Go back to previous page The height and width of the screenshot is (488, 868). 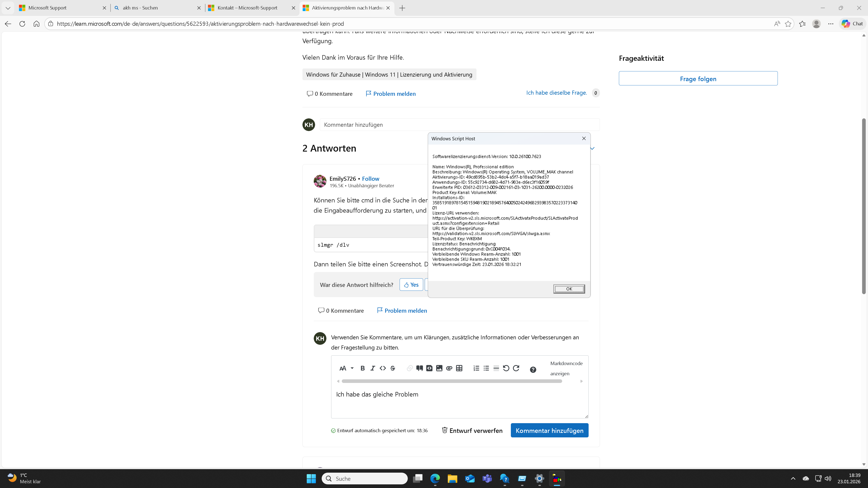click(x=8, y=23)
